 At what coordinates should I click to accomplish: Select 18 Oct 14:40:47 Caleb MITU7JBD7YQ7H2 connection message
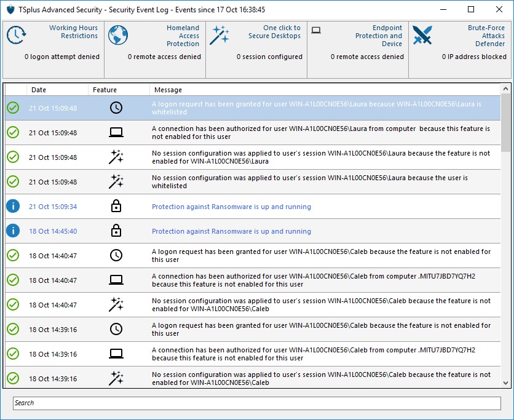[314, 280]
